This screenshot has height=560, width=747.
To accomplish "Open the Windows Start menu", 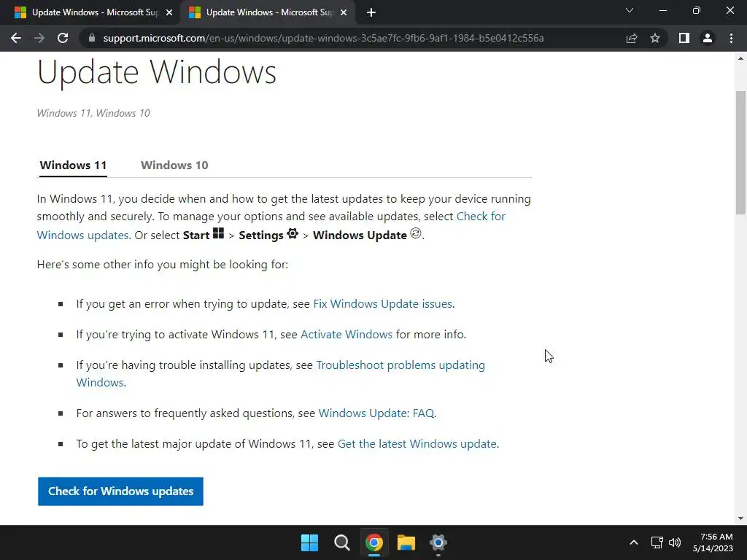I will tap(309, 542).
